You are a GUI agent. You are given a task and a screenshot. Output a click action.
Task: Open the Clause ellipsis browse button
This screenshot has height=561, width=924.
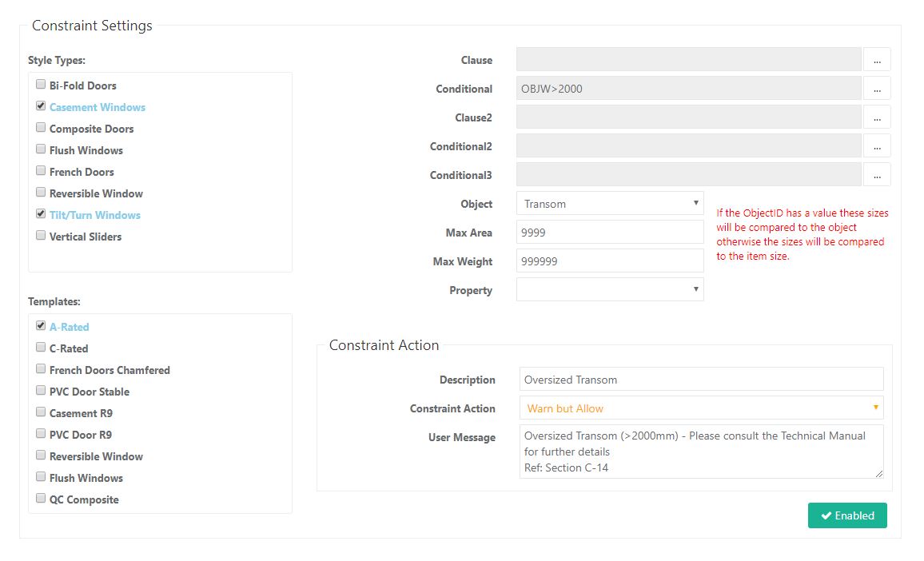877,60
